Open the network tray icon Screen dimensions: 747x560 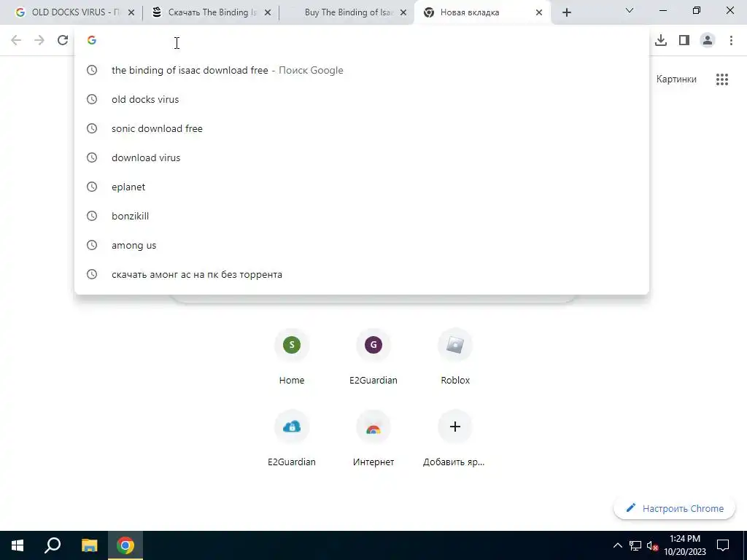635,545
